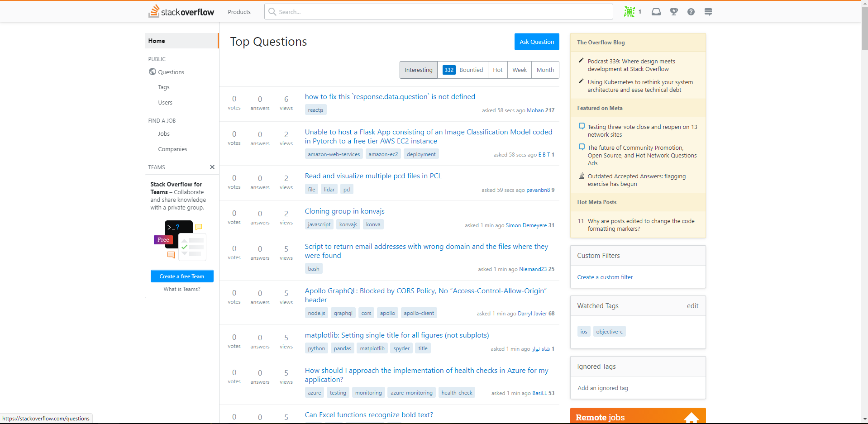Click the Add an ignored tag link
Screen dimensions: 868x424
[603, 388]
